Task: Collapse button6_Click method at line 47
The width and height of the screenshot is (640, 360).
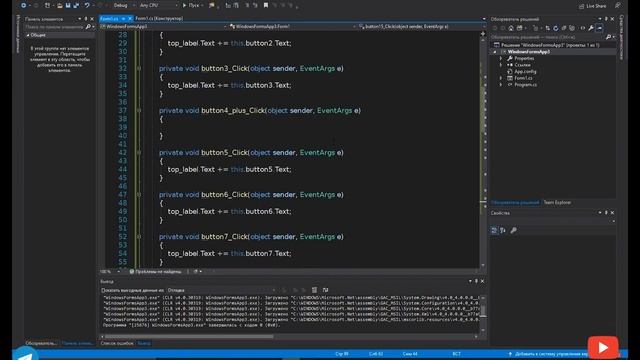Action: (x=139, y=195)
